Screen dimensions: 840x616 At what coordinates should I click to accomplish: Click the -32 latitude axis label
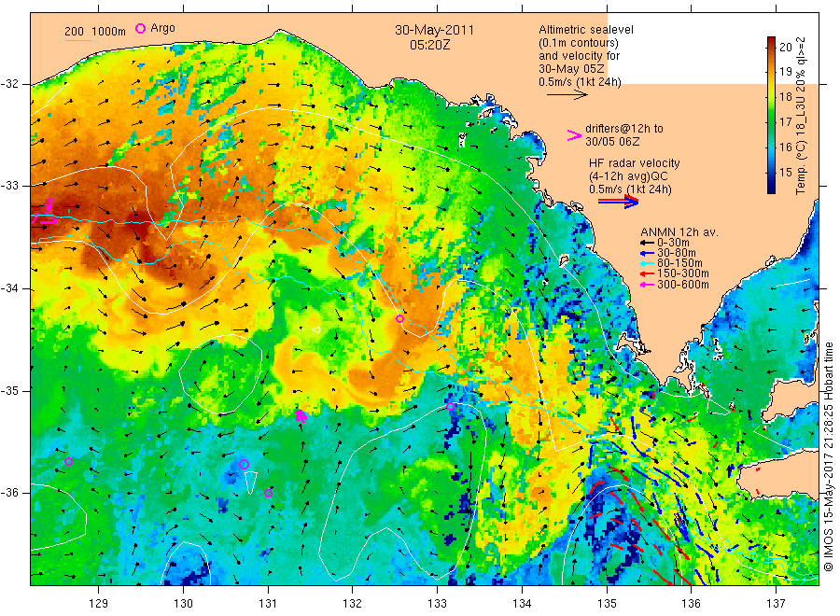pos(9,84)
